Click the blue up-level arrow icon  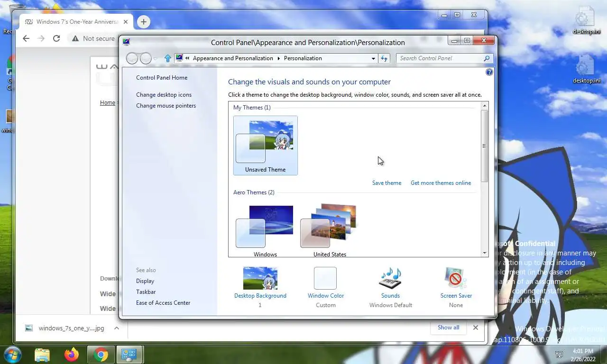tap(167, 58)
